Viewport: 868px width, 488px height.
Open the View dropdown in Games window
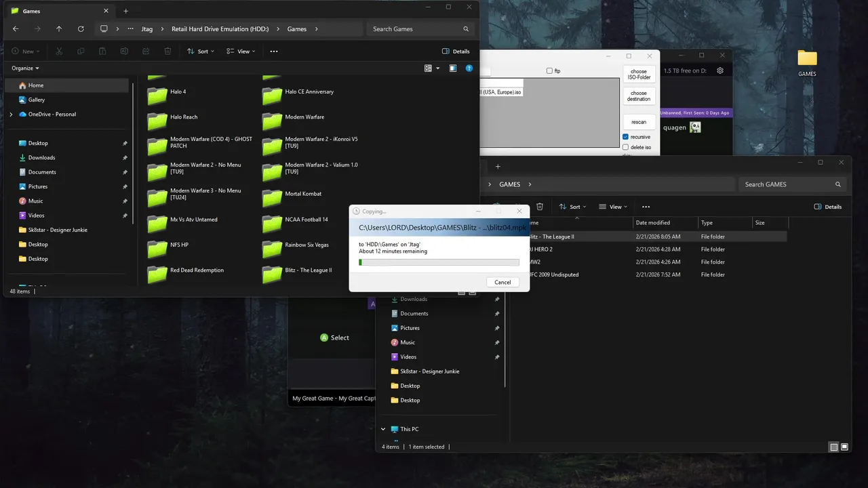pyautogui.click(x=241, y=52)
